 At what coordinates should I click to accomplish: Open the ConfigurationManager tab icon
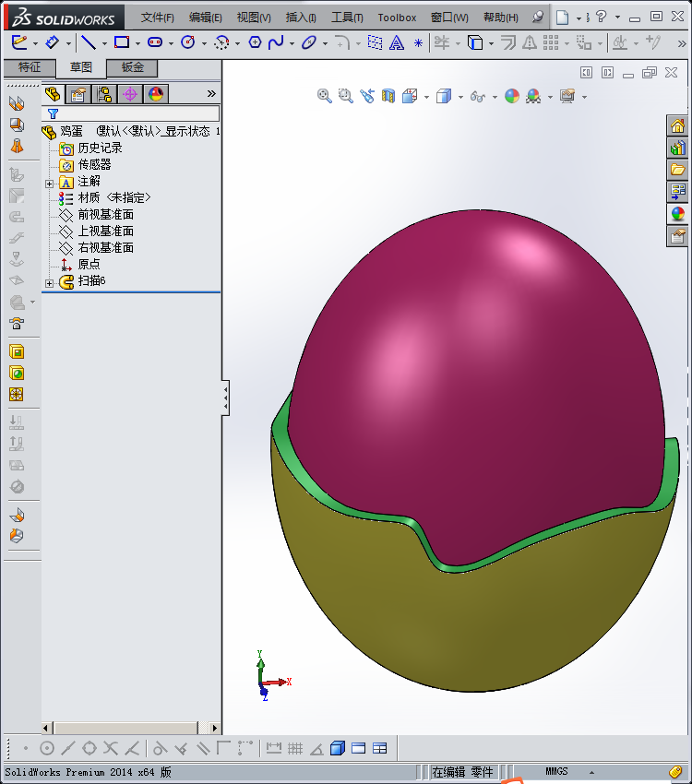[104, 94]
